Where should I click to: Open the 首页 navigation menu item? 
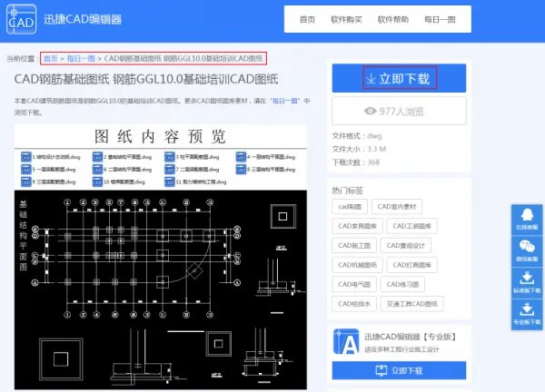click(307, 19)
